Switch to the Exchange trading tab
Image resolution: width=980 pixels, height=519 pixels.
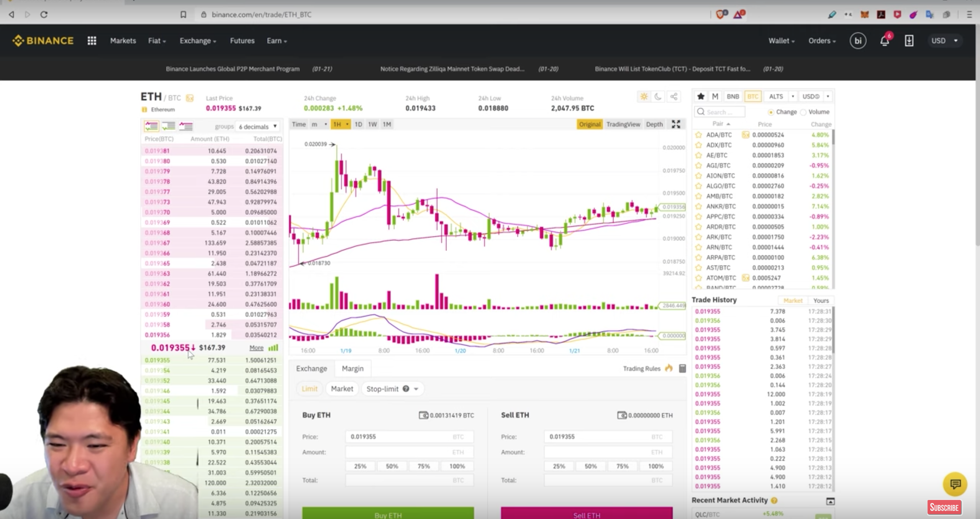(311, 368)
